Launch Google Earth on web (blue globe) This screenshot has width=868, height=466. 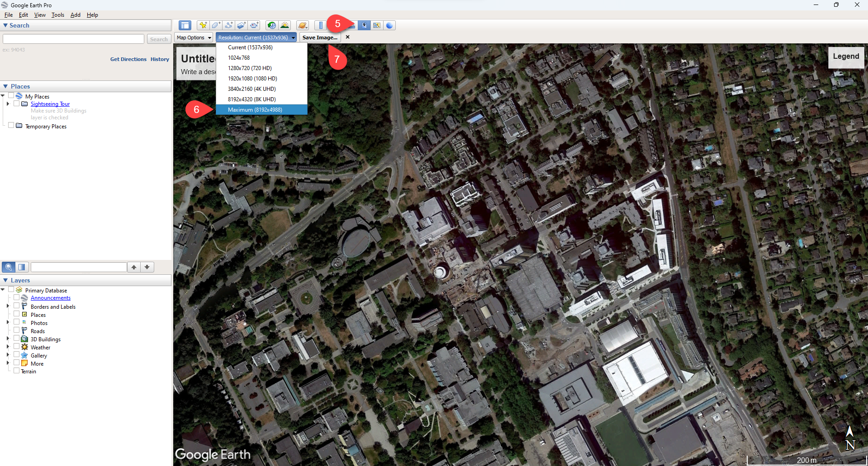coord(389,25)
